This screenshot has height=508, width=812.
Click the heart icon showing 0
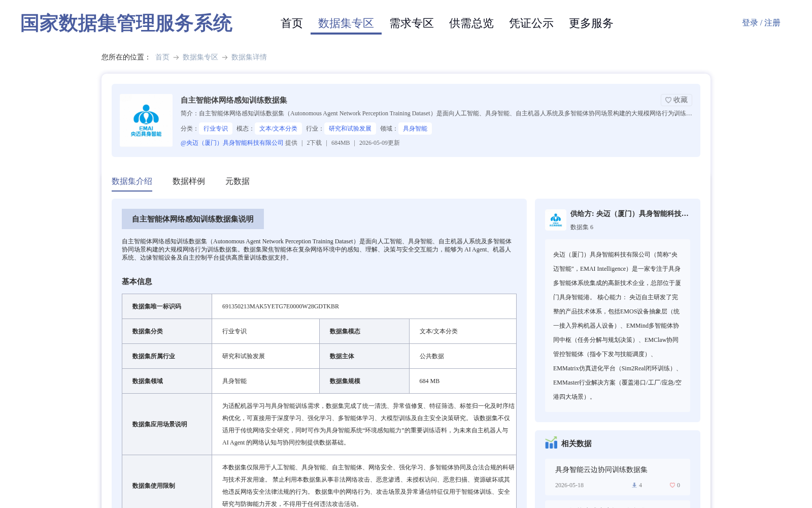[672, 485]
